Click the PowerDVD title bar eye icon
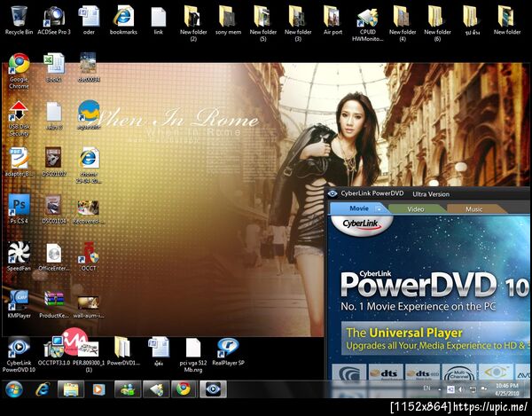 332,193
